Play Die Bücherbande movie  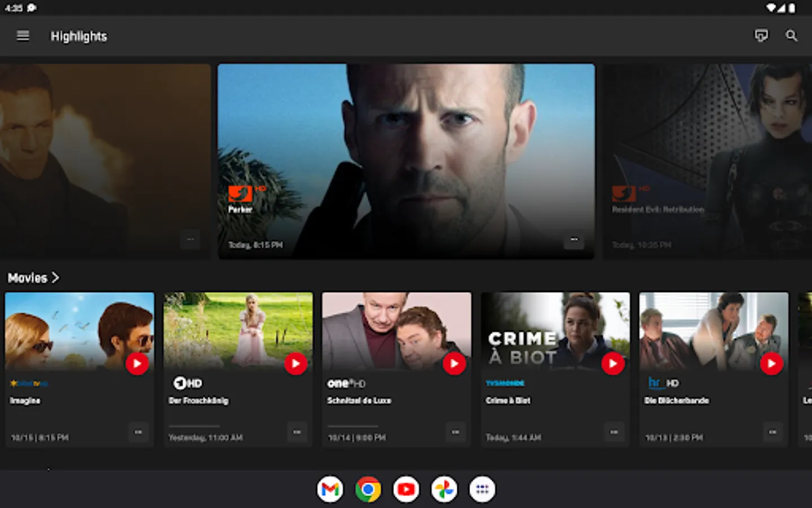[x=771, y=364]
